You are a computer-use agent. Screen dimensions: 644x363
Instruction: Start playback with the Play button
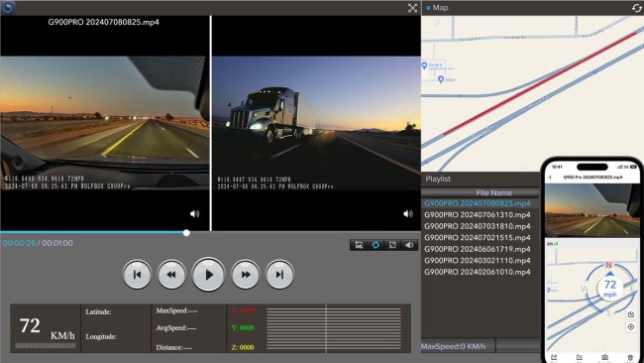(208, 274)
